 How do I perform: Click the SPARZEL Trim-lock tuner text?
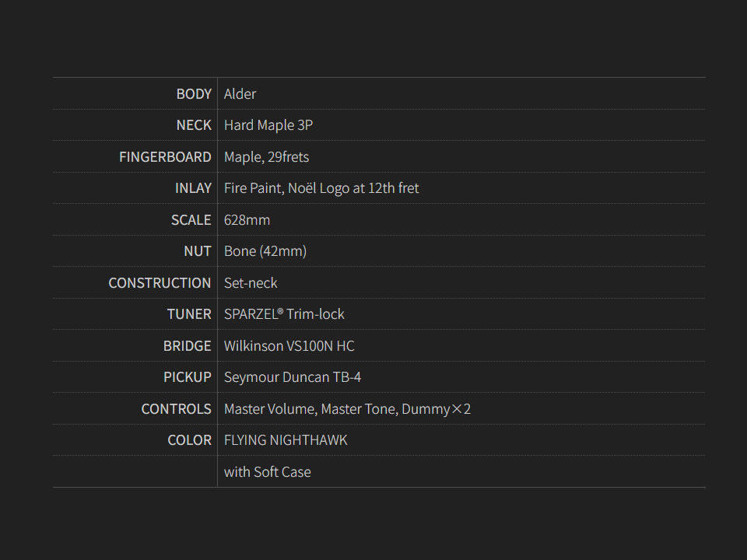click(284, 314)
